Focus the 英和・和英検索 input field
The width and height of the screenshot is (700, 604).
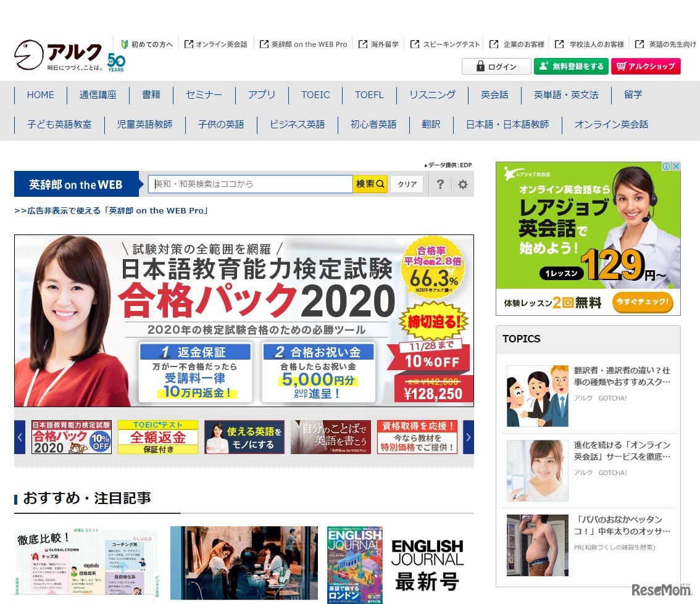[x=251, y=184]
